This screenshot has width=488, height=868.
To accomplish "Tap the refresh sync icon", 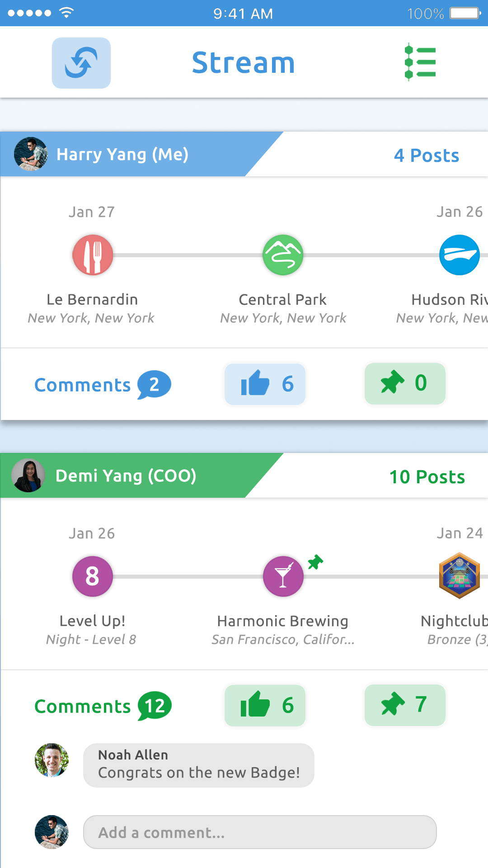I will (81, 63).
